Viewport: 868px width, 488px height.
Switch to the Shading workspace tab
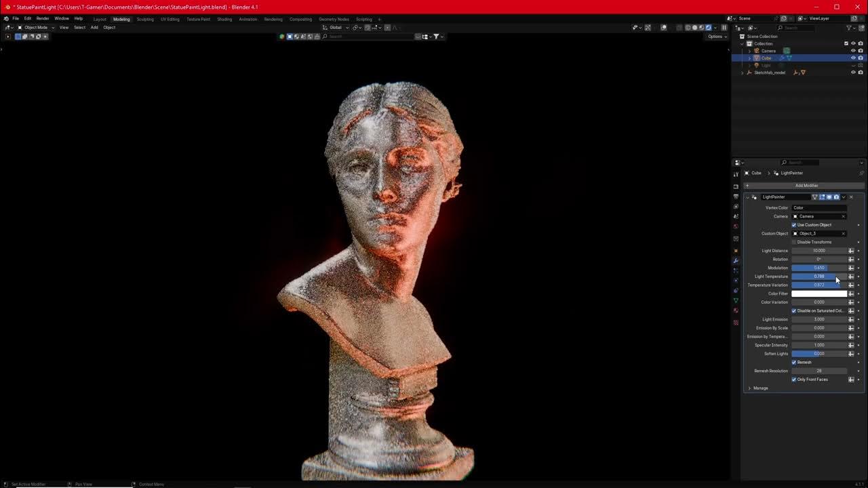pos(225,19)
